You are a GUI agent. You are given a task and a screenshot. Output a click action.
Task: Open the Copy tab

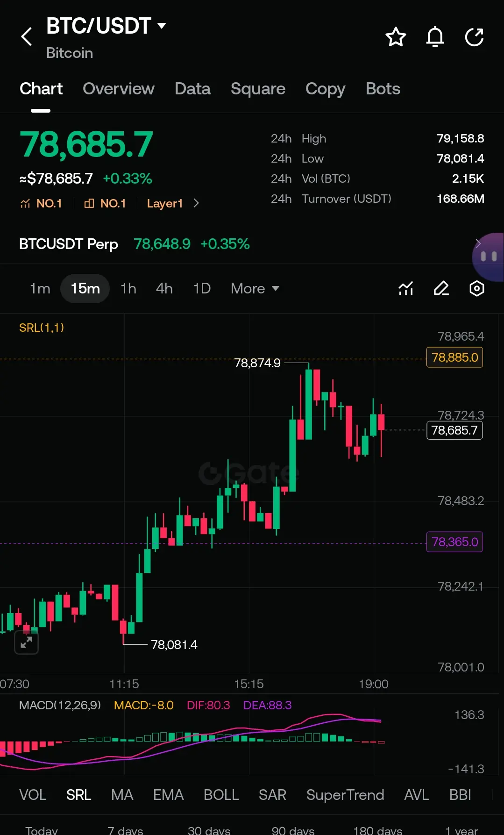pos(325,89)
